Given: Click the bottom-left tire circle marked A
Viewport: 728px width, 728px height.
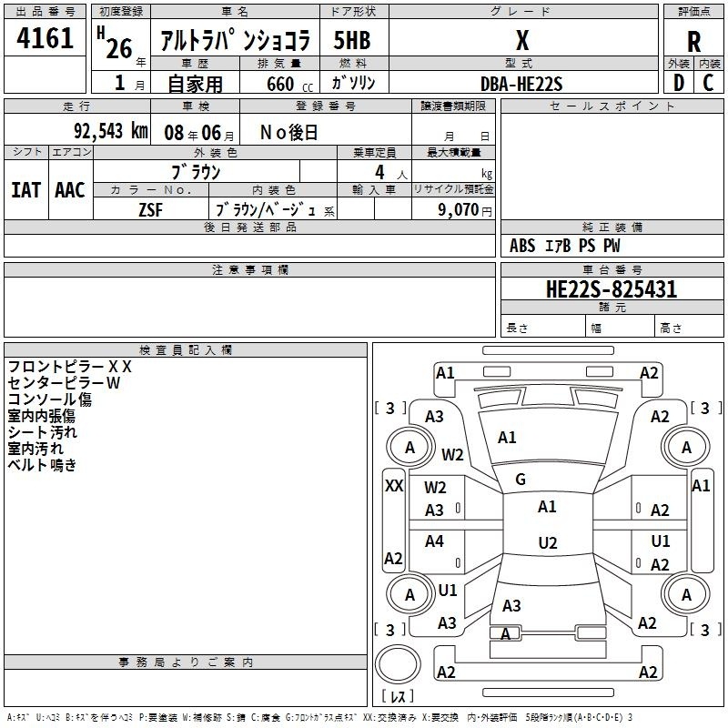Looking at the screenshot, I should (409, 595).
